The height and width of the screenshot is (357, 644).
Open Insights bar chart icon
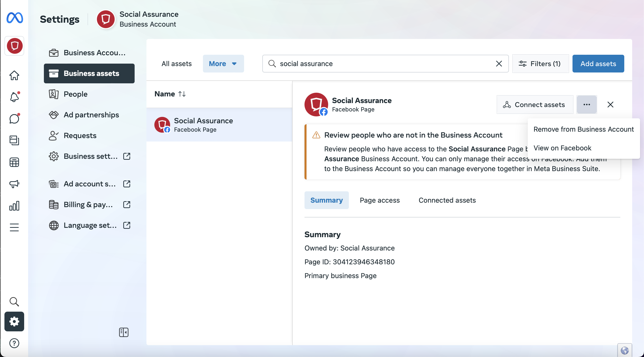(14, 206)
